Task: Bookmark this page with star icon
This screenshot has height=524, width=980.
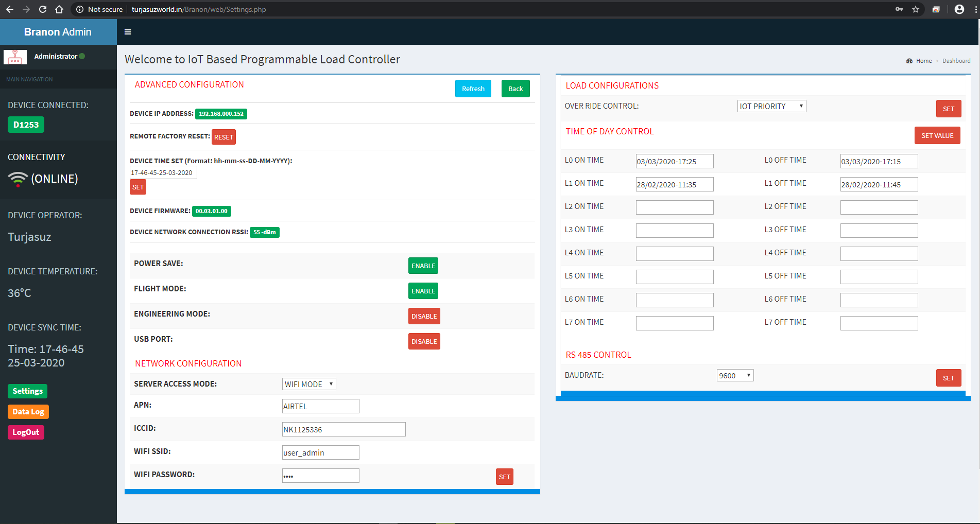Action: coord(916,9)
